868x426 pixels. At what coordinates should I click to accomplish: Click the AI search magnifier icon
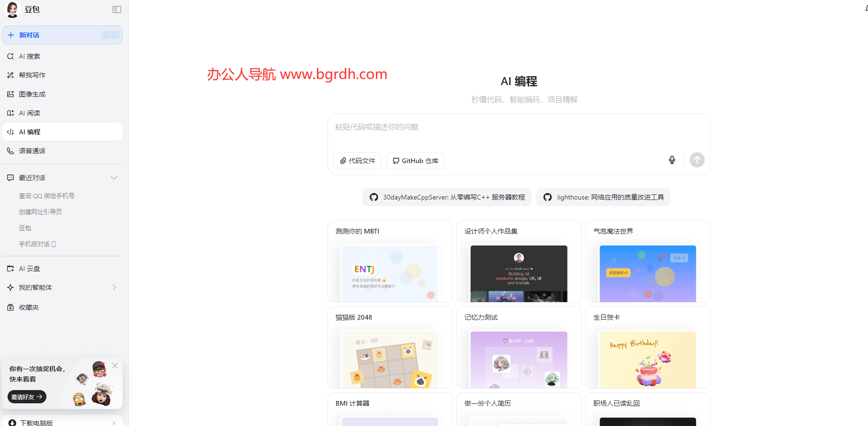click(x=10, y=56)
